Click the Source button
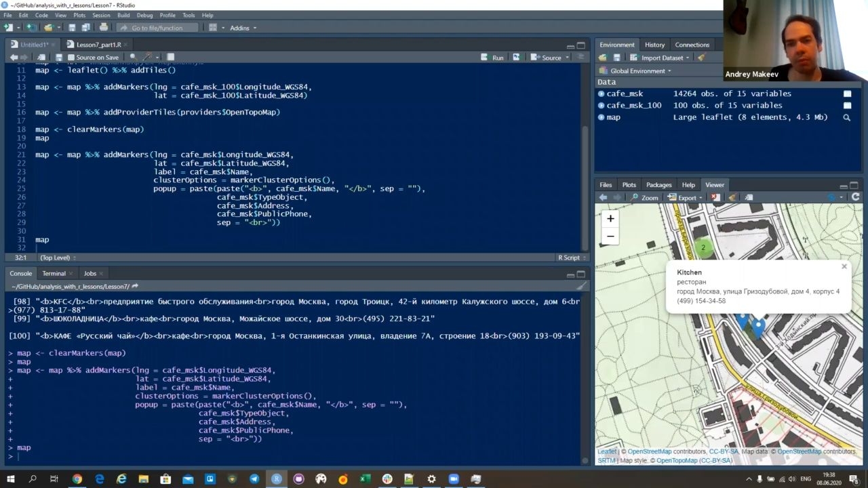 (547, 58)
